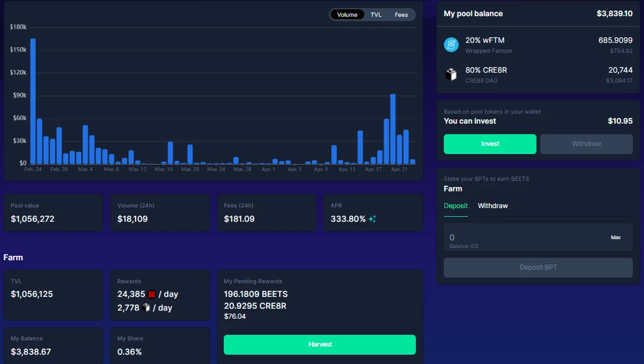Click the 80% CRE8R token row

(x=538, y=75)
